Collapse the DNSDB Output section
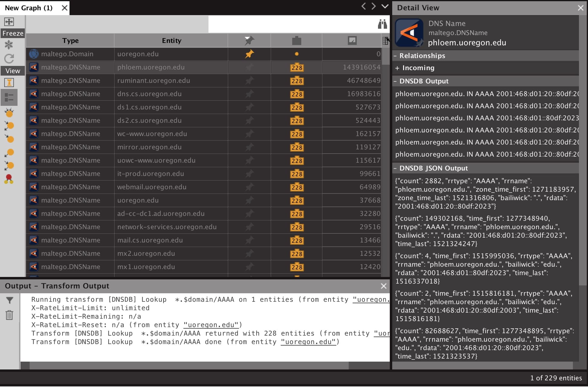Screen dimensions: 588x387 click(395, 81)
